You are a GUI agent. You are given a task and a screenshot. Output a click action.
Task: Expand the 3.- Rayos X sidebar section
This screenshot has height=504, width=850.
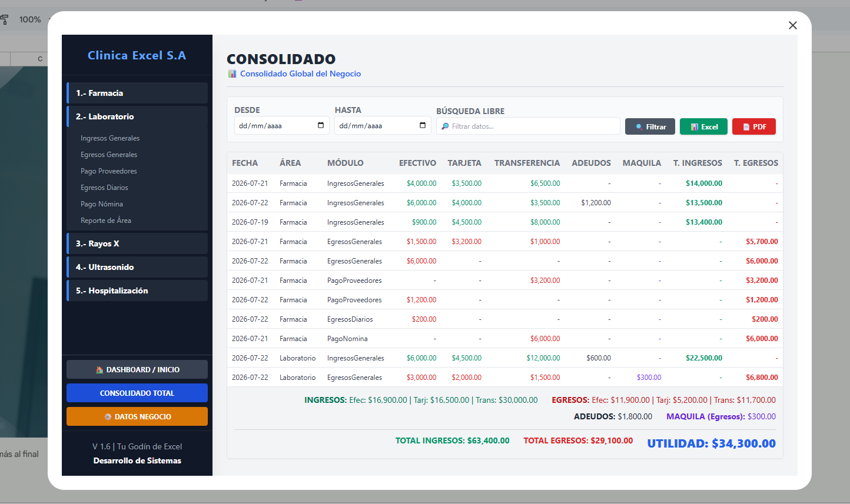(x=137, y=243)
